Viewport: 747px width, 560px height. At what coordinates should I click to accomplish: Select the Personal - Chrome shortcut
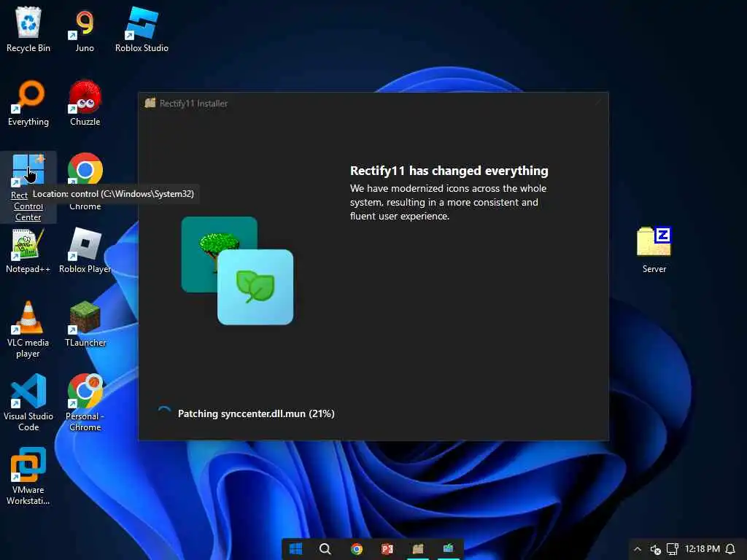85,402
